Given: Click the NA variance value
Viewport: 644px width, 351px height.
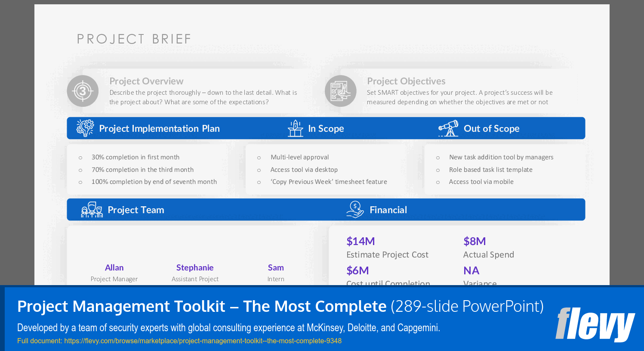Looking at the screenshot, I should coord(471,270).
